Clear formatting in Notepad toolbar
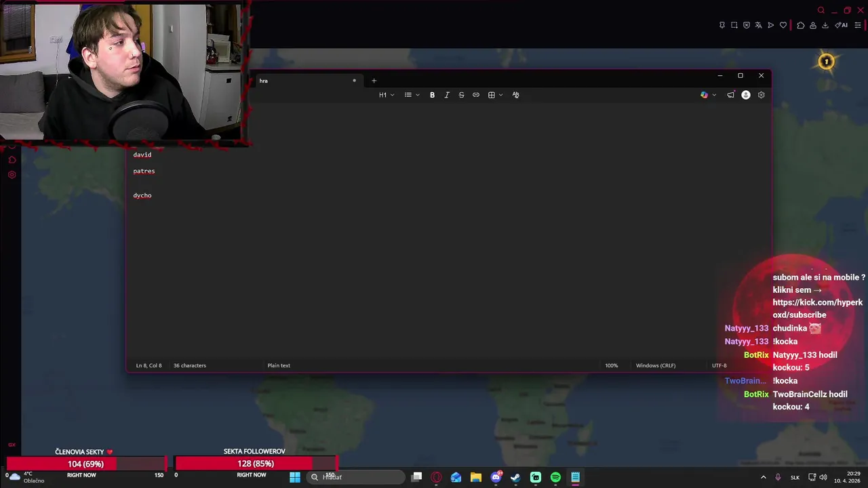Viewport: 868px width, 488px height. pyautogui.click(x=515, y=95)
